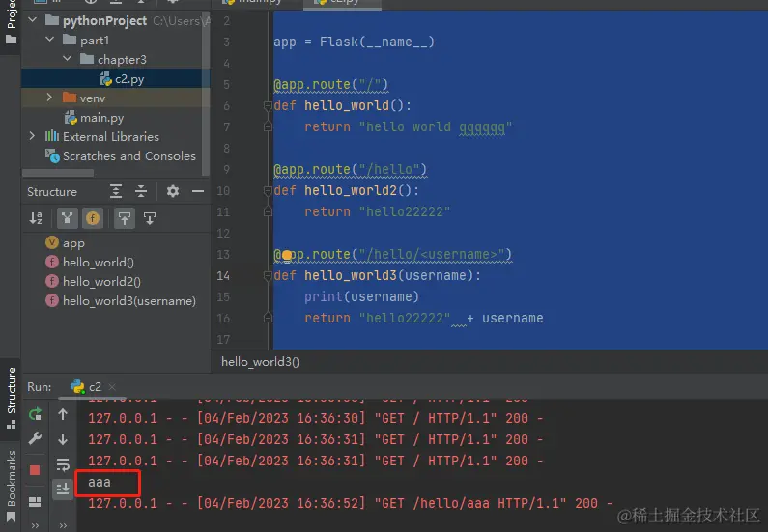Screen dimensions: 768x532
Task: Click more tool windows chevron at bottom left
Action: point(35,525)
